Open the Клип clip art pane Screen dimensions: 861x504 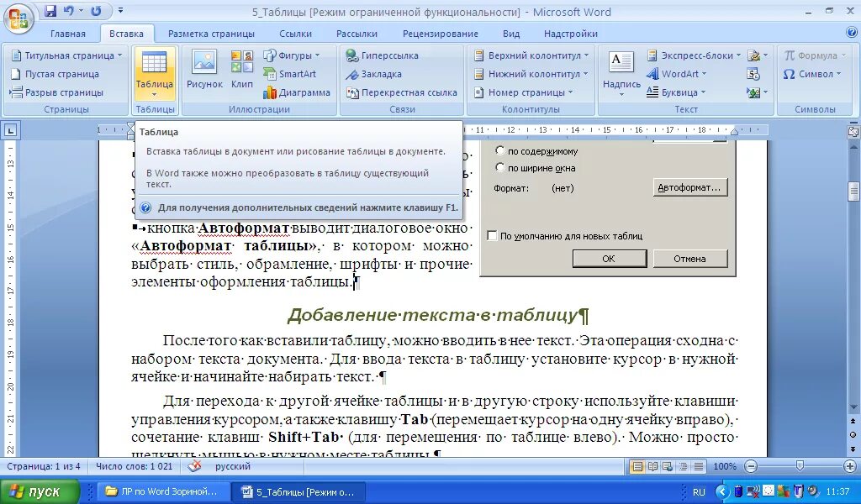(241, 71)
